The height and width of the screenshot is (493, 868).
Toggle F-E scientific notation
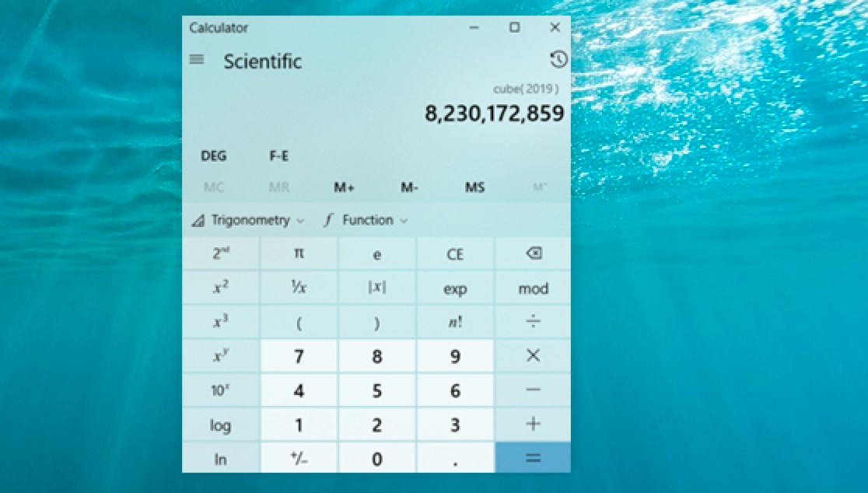[278, 156]
